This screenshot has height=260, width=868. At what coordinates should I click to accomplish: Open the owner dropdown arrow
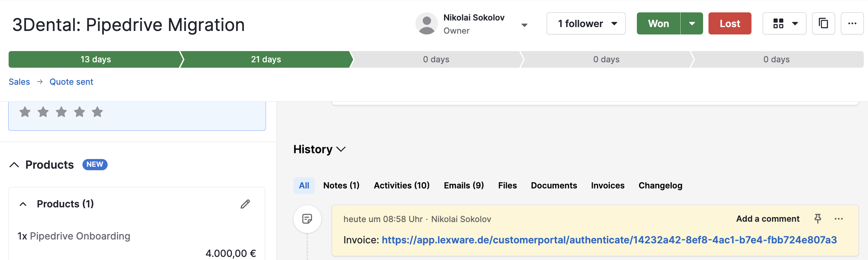tap(524, 25)
